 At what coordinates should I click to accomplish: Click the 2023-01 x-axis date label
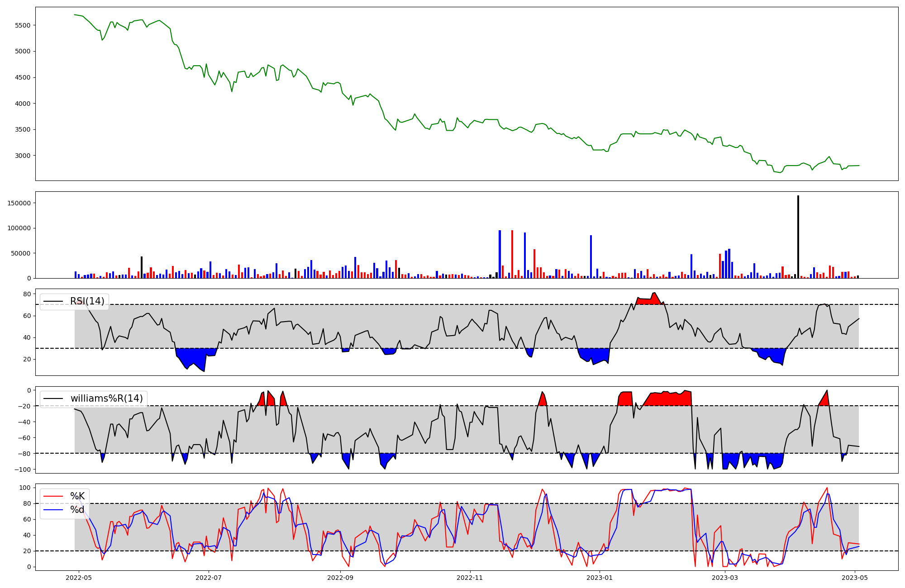[600, 578]
